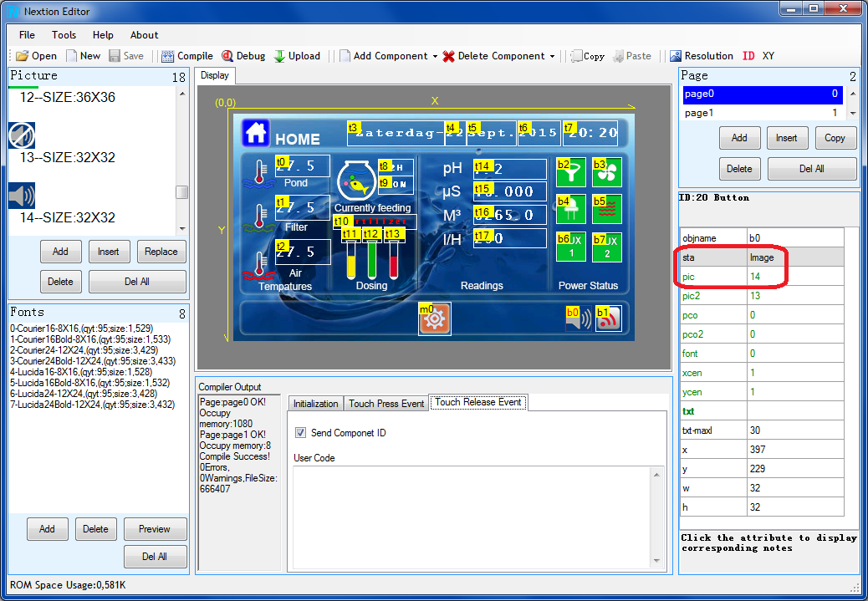The width and height of the screenshot is (868, 601).
Task: Open a project with the Open toolbar icon
Action: tap(37, 56)
